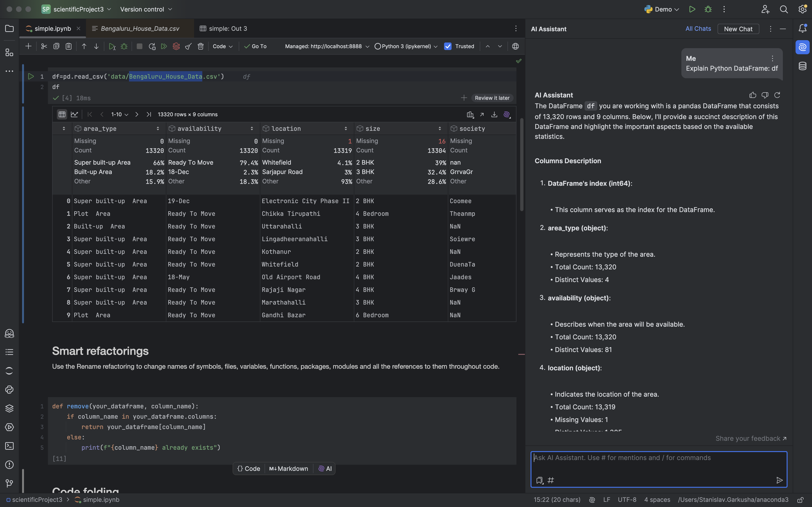Screen dimensions: 812x507
Task: Open Share your feedback link
Action: [x=751, y=438]
